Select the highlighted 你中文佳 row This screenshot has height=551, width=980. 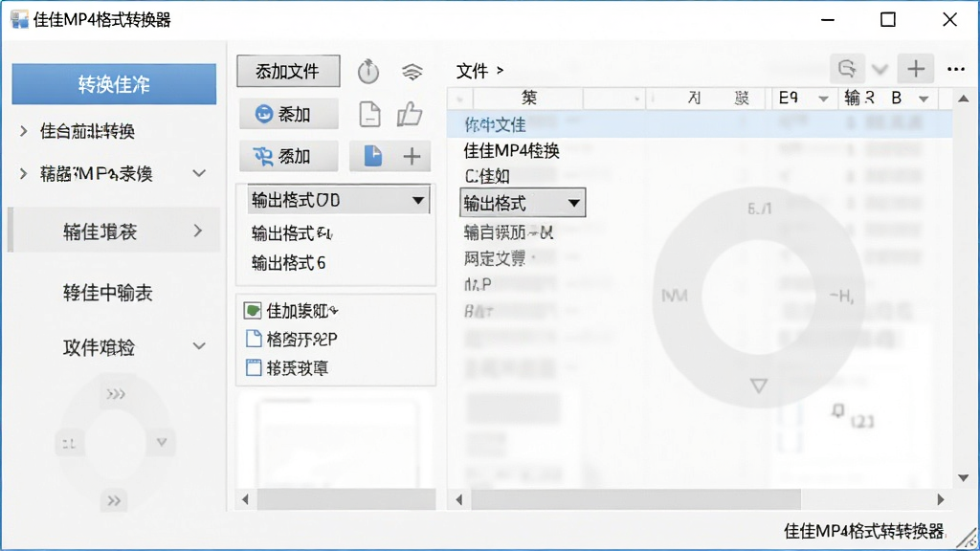[700, 125]
